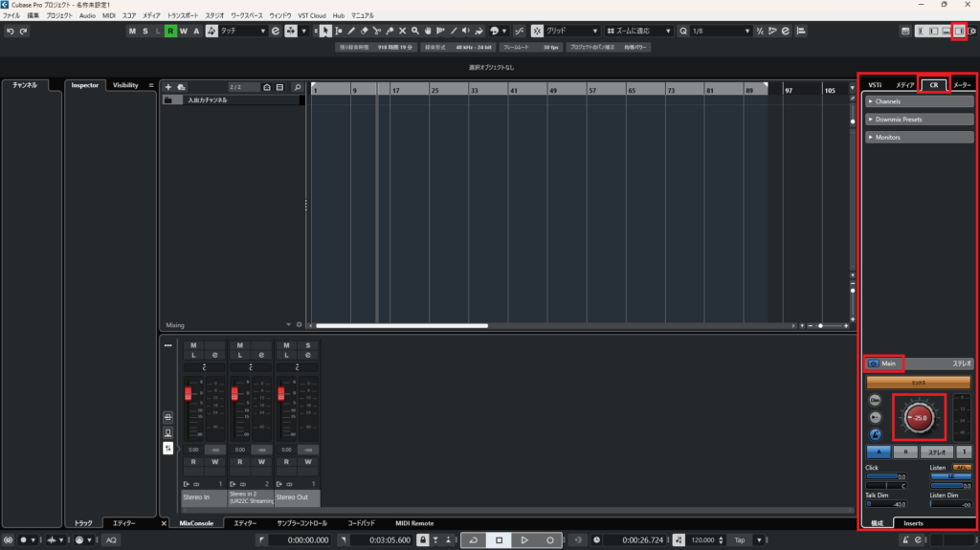The width and height of the screenshot is (980, 550).
Task: Click the orange ミックス source button
Action: 918,382
